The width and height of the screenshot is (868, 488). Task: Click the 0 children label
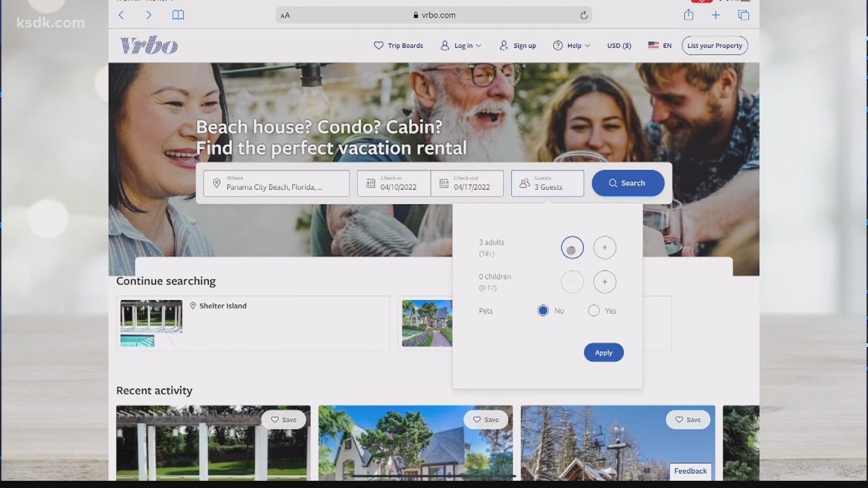tap(495, 277)
